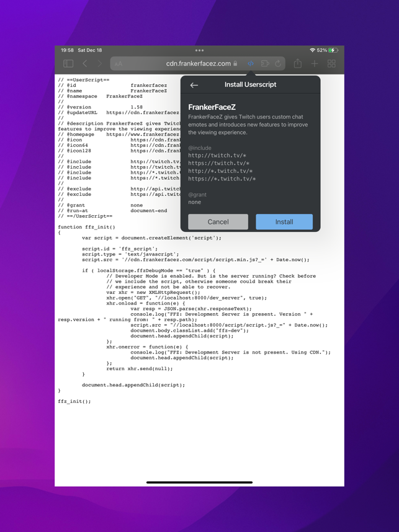This screenshot has width=399, height=532.
Task: Click the Install button
Action: [x=284, y=221]
